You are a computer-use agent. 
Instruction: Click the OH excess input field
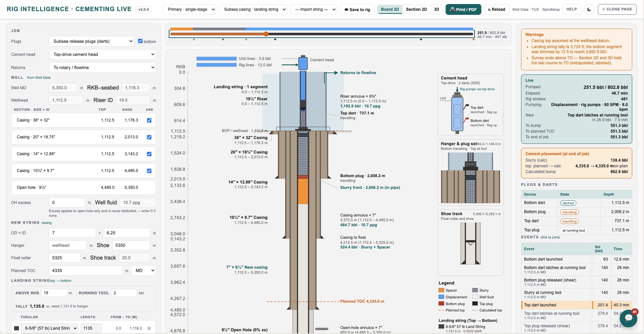(x=67, y=203)
